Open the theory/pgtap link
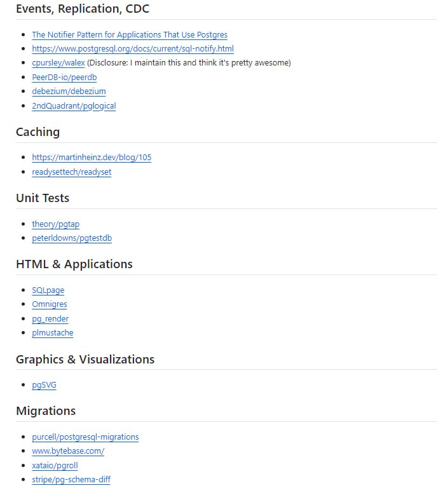Viewport: 448px width, 495px height. click(x=55, y=224)
